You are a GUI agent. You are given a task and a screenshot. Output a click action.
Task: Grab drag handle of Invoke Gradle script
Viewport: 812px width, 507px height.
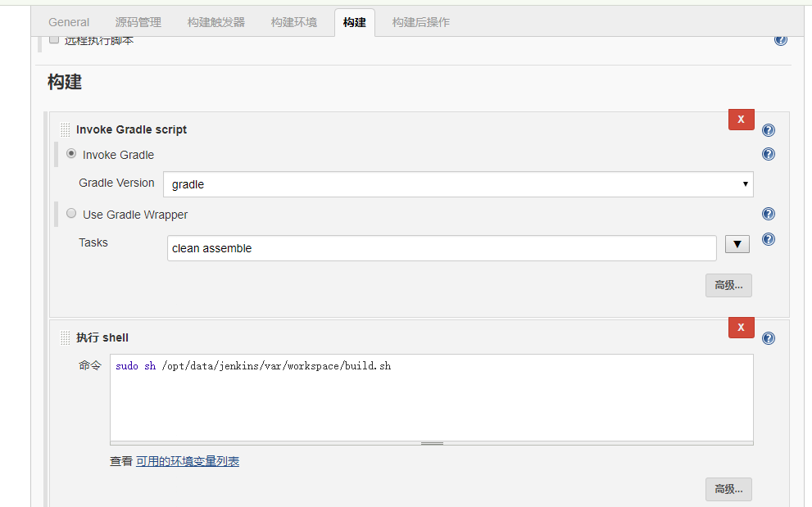(x=65, y=129)
